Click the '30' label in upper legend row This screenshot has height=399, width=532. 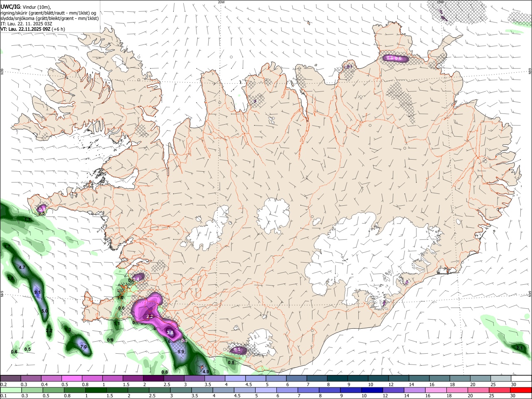pyautogui.click(x=514, y=384)
